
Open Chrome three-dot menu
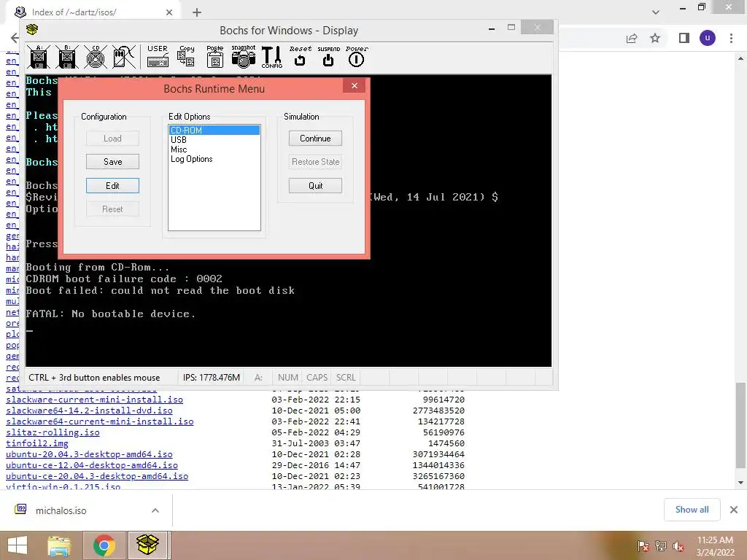point(731,38)
